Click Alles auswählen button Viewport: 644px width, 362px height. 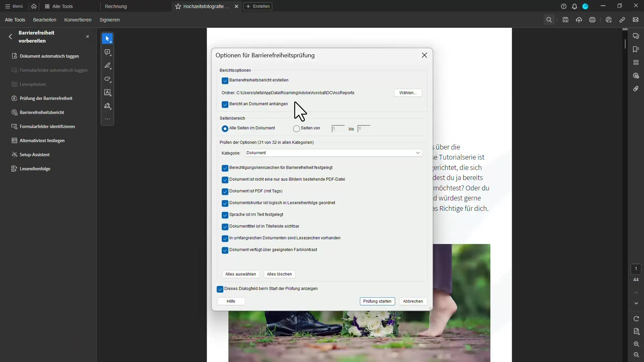(240, 274)
